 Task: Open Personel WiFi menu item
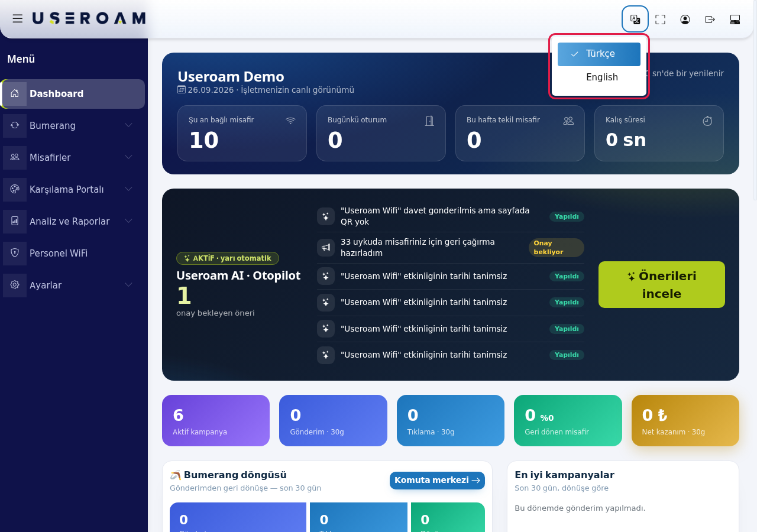[x=72, y=253]
